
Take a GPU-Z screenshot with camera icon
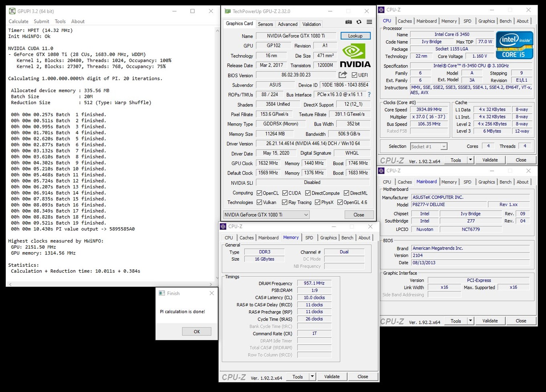(x=348, y=22)
